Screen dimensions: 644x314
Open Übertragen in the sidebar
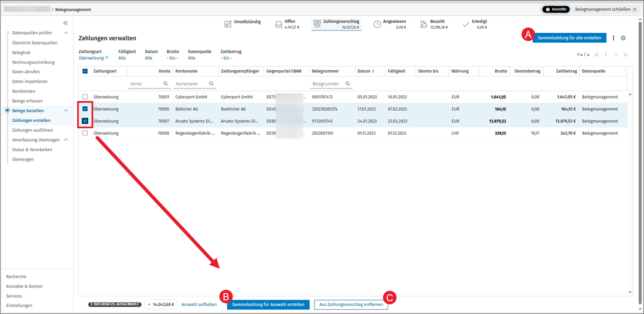(x=23, y=159)
